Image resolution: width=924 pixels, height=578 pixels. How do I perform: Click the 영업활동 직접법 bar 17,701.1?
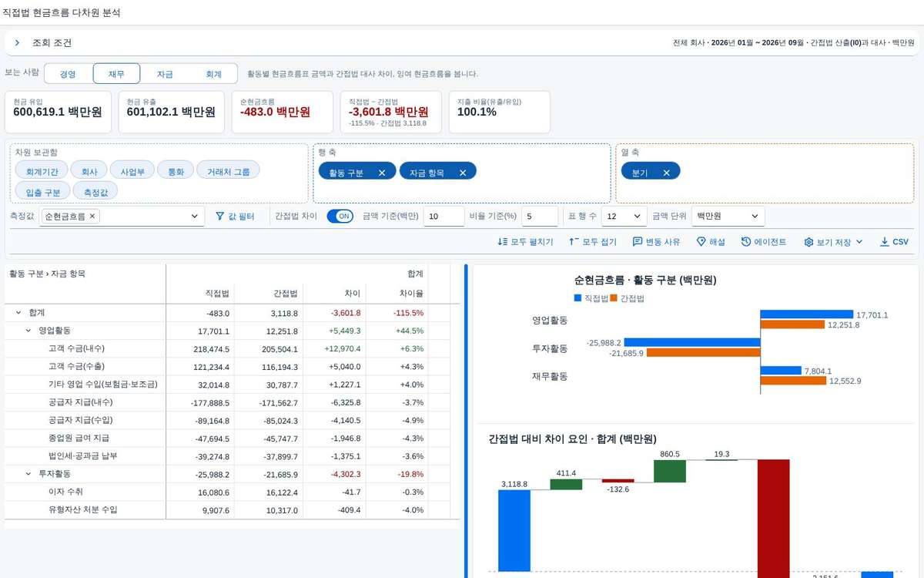click(x=807, y=314)
